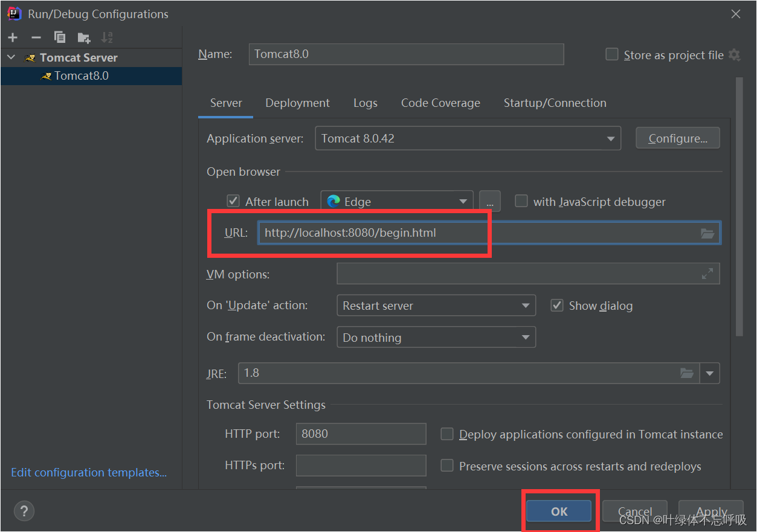Toggle Store as project file checkbox
Viewport: 757px width, 532px height.
pos(612,54)
